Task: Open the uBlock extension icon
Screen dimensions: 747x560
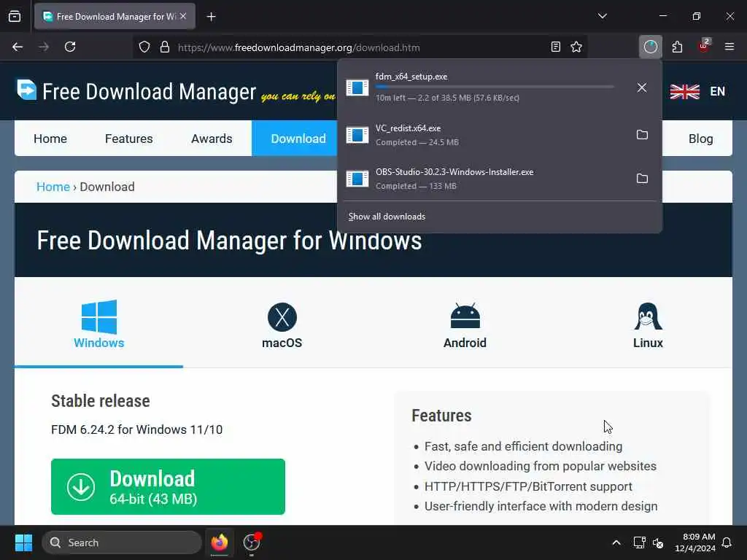Action: pyautogui.click(x=704, y=46)
